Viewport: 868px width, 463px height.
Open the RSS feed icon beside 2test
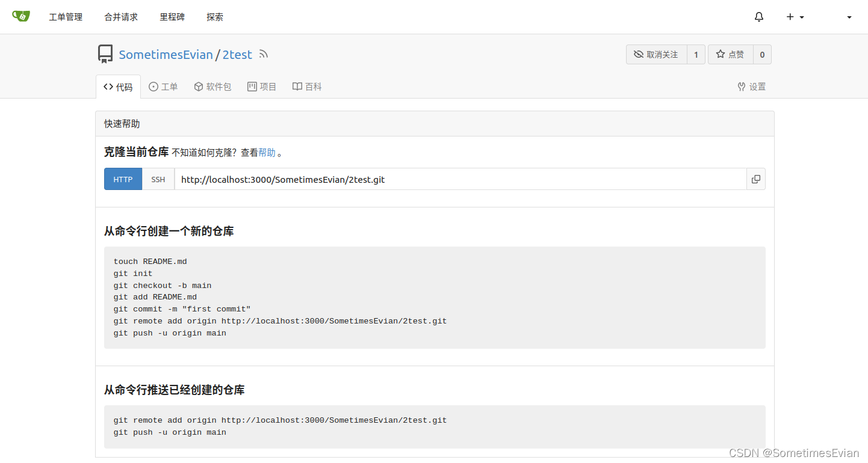click(264, 54)
